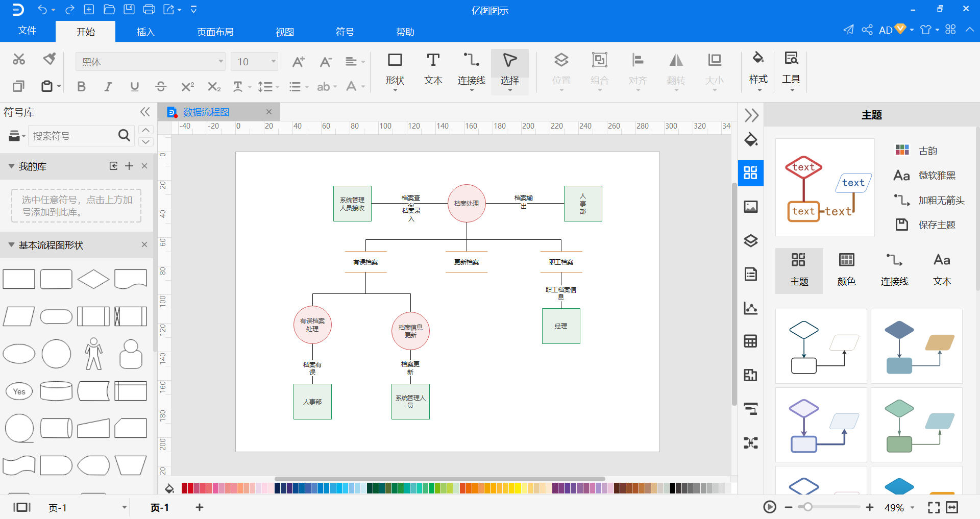Click the presentation play icon in status bar
Screen dimensions: 980x519
click(x=770, y=507)
